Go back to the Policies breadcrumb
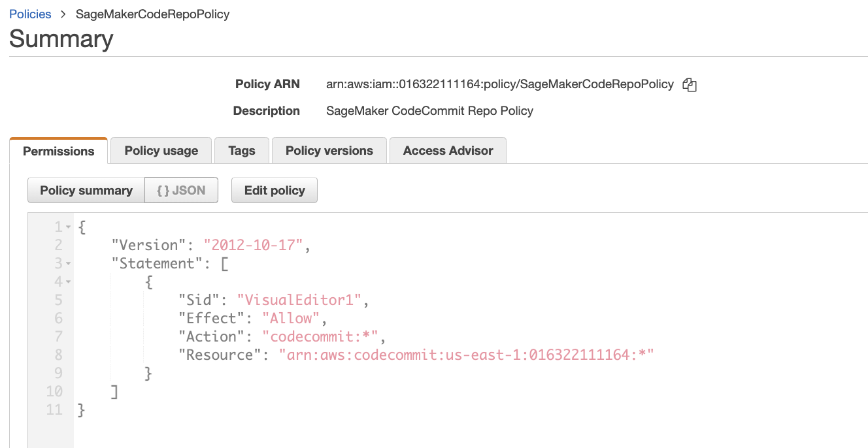The image size is (868, 448). [x=30, y=14]
